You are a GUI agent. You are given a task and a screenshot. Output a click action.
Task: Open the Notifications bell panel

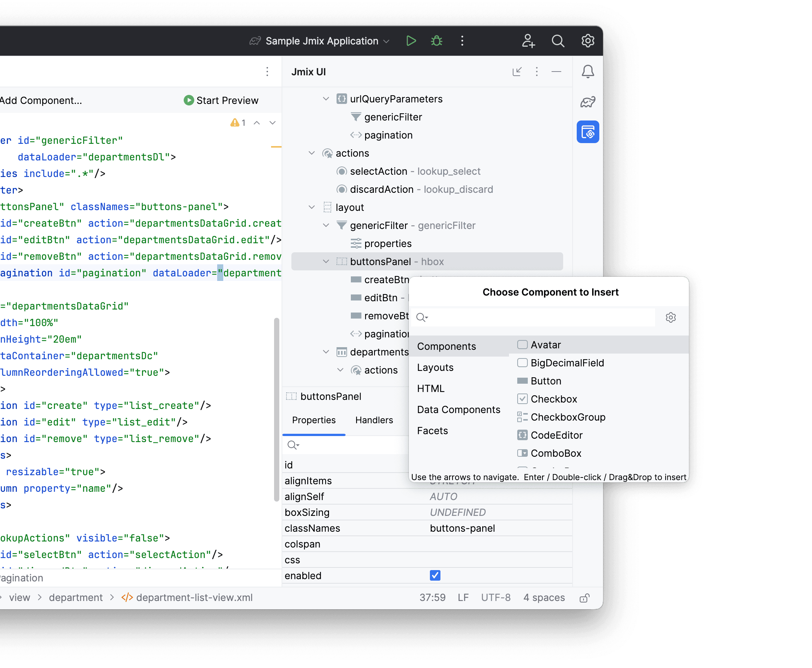pos(587,72)
